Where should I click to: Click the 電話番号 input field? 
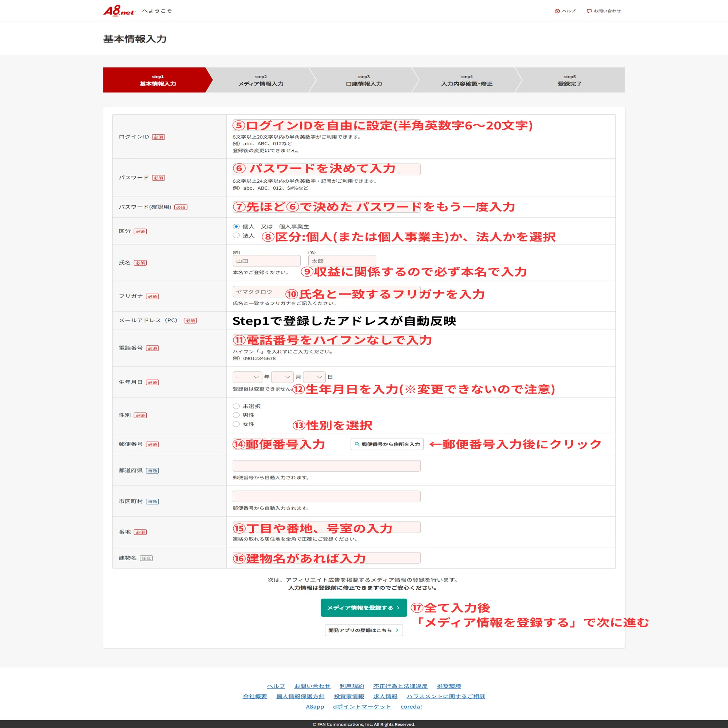[326, 340]
